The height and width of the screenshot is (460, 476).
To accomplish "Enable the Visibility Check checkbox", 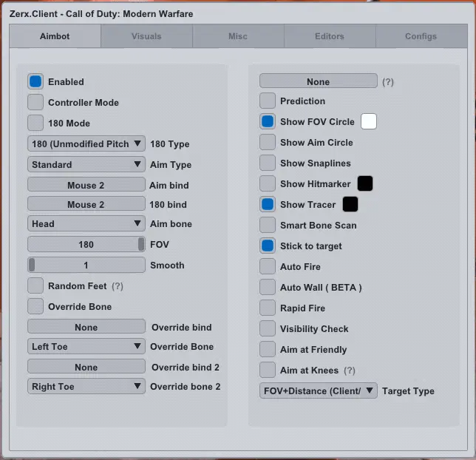I will (268, 328).
